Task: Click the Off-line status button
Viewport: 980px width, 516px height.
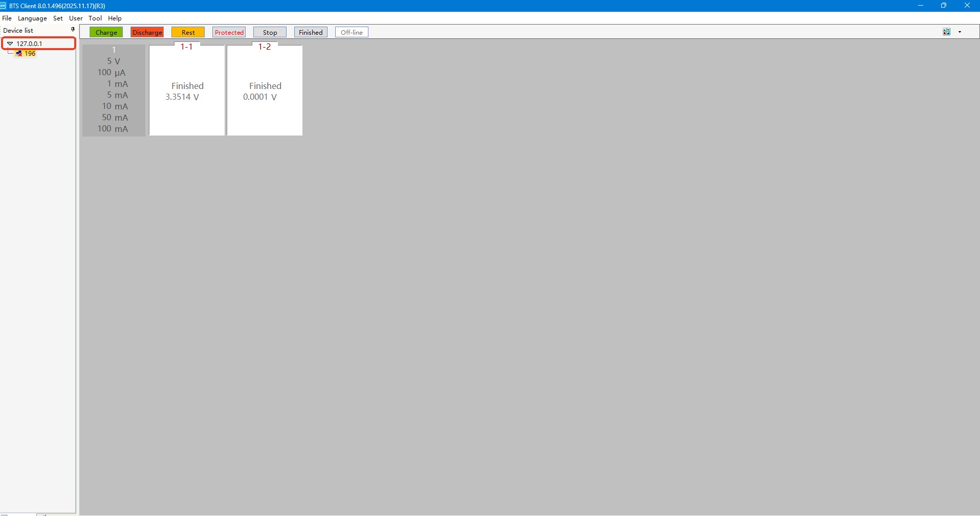Action: point(352,32)
